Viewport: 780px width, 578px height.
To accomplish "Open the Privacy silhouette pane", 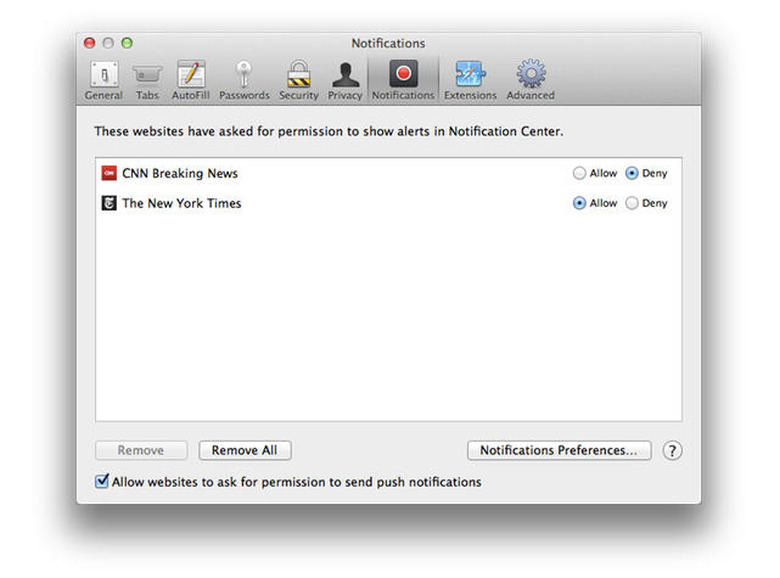I will coord(345,81).
